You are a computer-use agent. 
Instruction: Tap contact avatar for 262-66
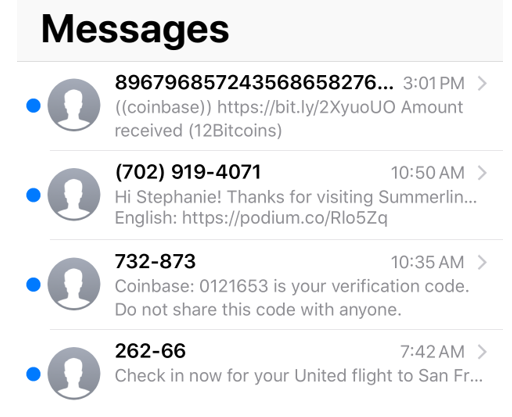point(74,373)
